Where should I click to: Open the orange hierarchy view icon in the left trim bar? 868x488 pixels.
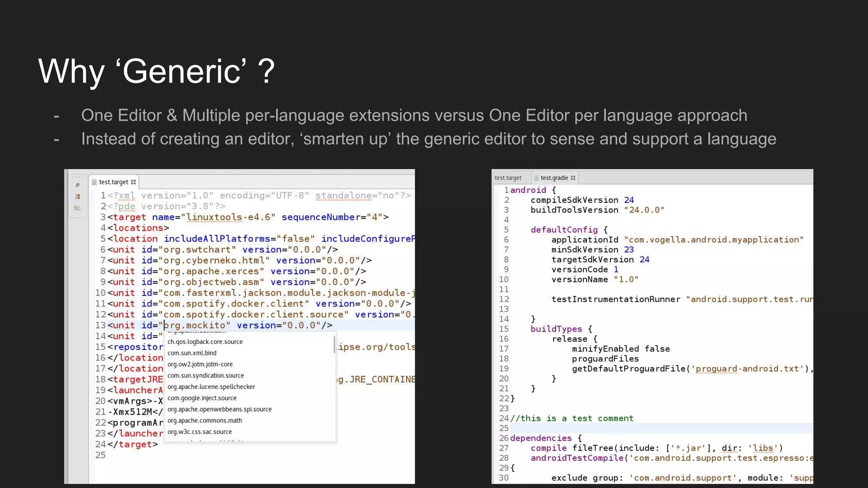[x=78, y=197]
